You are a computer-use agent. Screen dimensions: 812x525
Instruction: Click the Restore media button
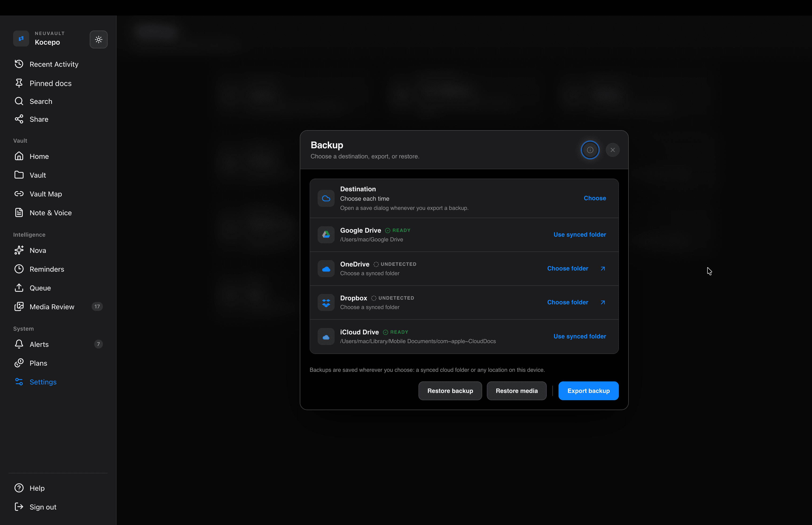click(516, 391)
